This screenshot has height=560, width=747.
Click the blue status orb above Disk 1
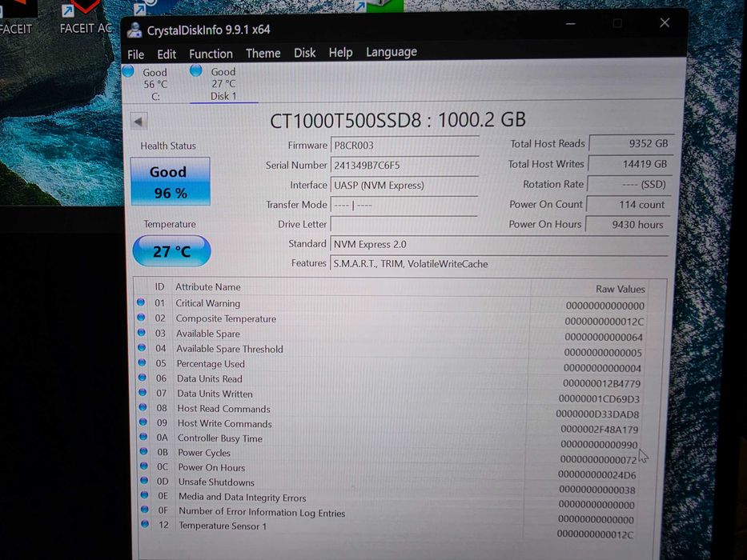pyautogui.click(x=196, y=70)
